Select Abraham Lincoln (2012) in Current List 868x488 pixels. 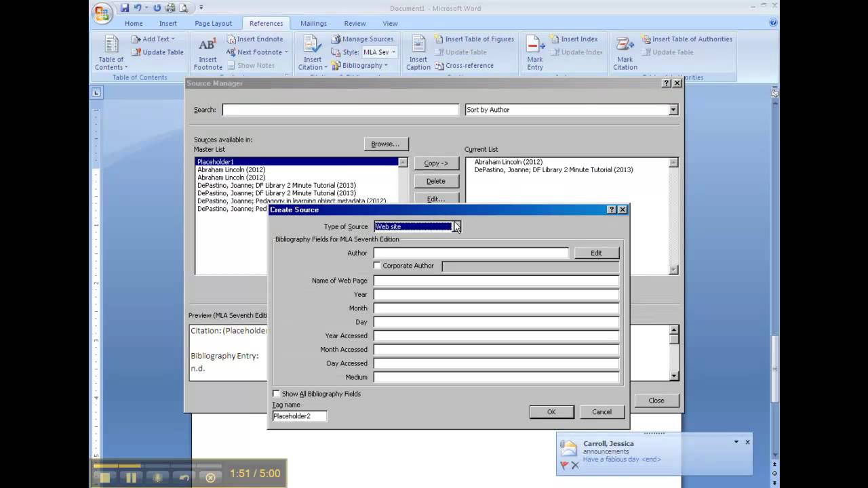[x=508, y=162]
